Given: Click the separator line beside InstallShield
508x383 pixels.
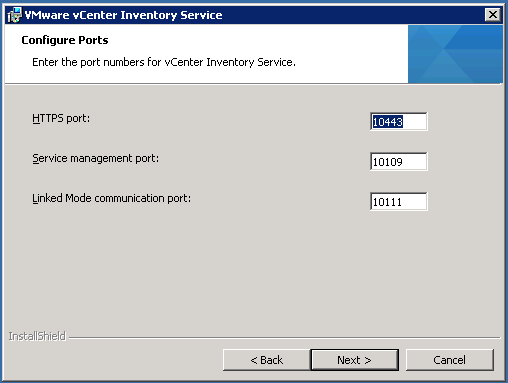Looking at the screenshot, I should (284, 338).
